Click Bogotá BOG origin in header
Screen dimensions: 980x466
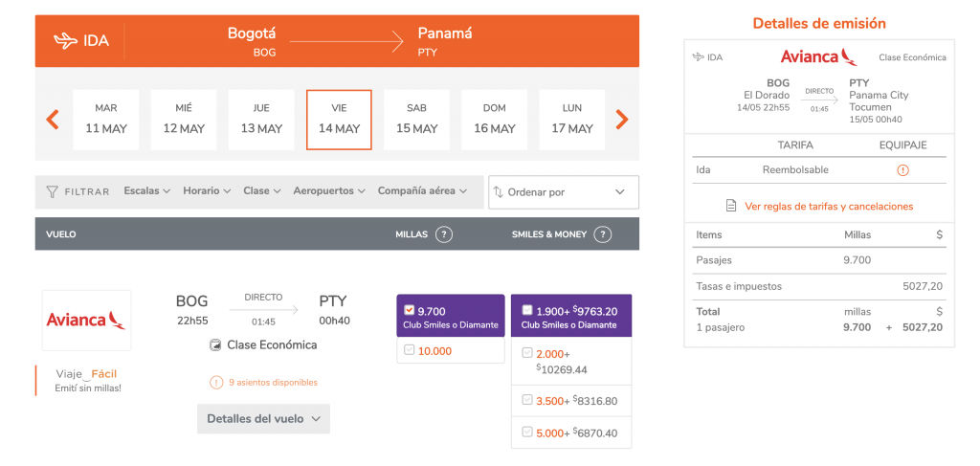pos(252,42)
